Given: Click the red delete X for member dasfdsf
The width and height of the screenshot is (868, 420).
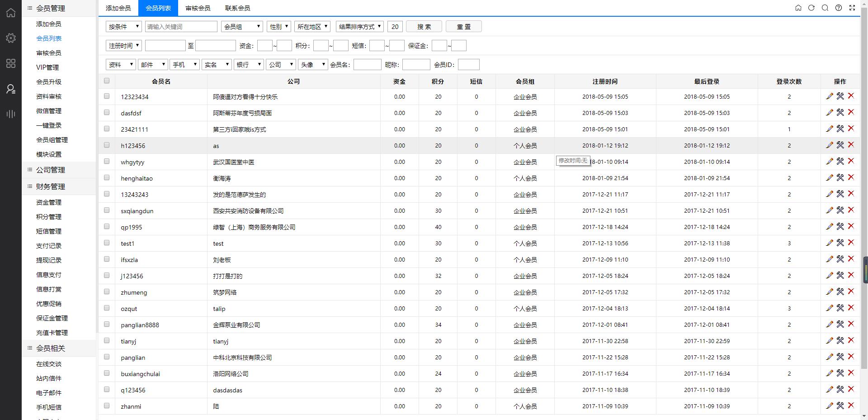Looking at the screenshot, I should [x=851, y=112].
